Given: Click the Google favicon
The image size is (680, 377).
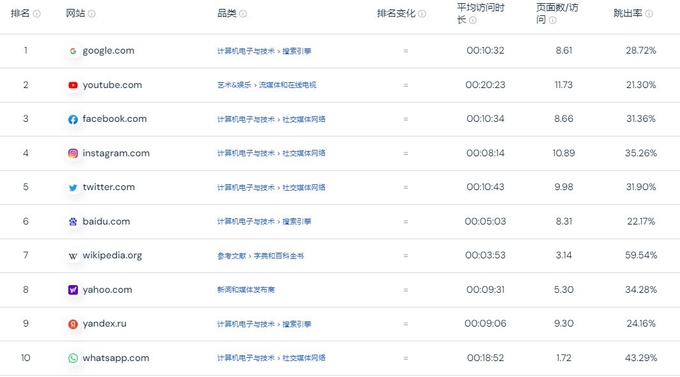Looking at the screenshot, I should coord(73,51).
